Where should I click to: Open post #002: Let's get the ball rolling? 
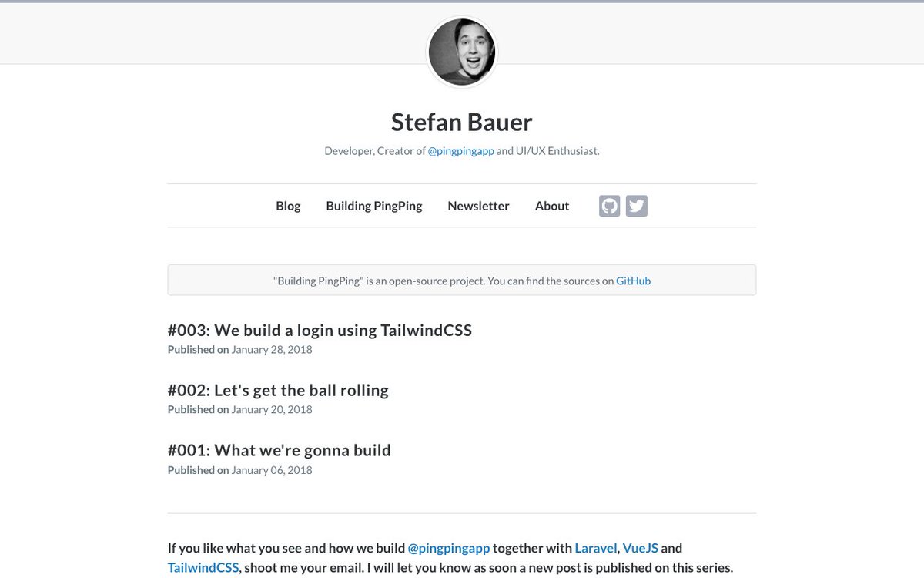click(x=278, y=391)
